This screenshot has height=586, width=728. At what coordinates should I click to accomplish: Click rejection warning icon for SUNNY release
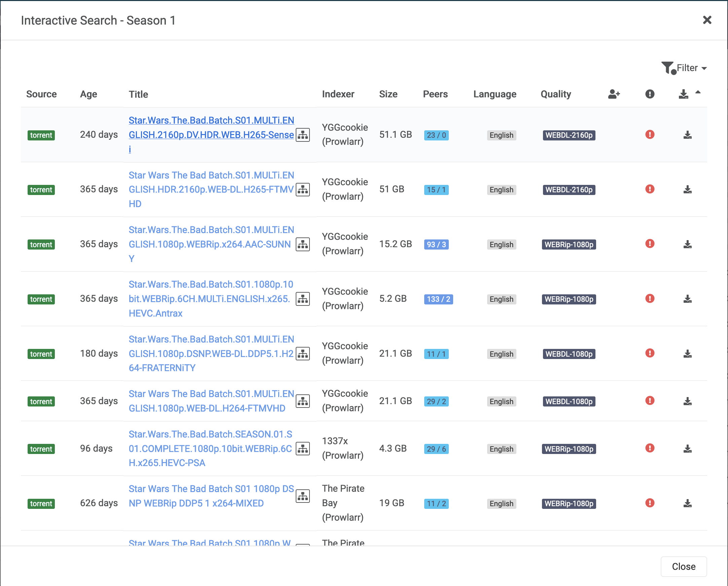649,244
